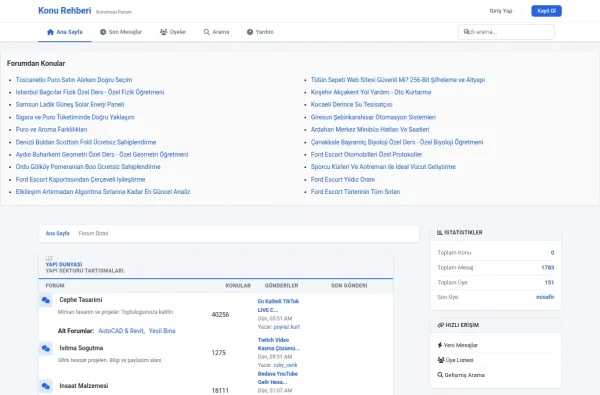Image resolution: width=600 pixels, height=395 pixels.
Task: Open Sigara ve Puro Tüketiminde Doğru Yaklaşım
Action: 75,117
